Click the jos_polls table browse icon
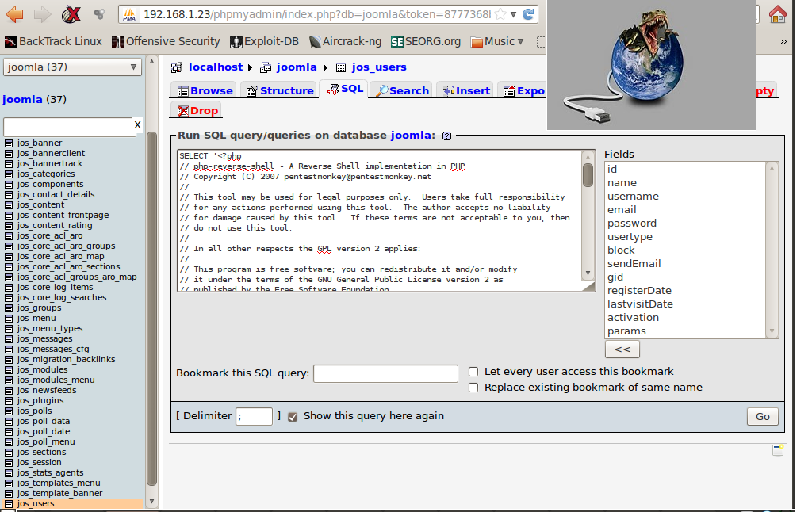Viewport: 812px width, 512px height. click(x=8, y=411)
